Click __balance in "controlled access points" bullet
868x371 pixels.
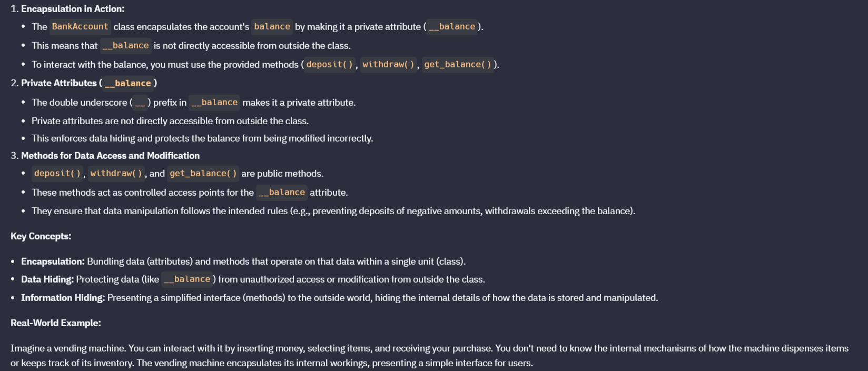point(282,193)
